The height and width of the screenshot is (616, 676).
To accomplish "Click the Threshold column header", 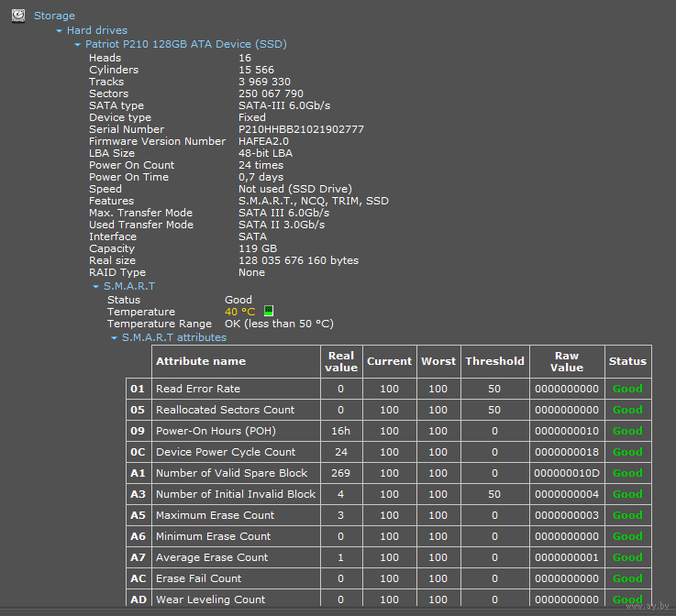I will pos(494,361).
